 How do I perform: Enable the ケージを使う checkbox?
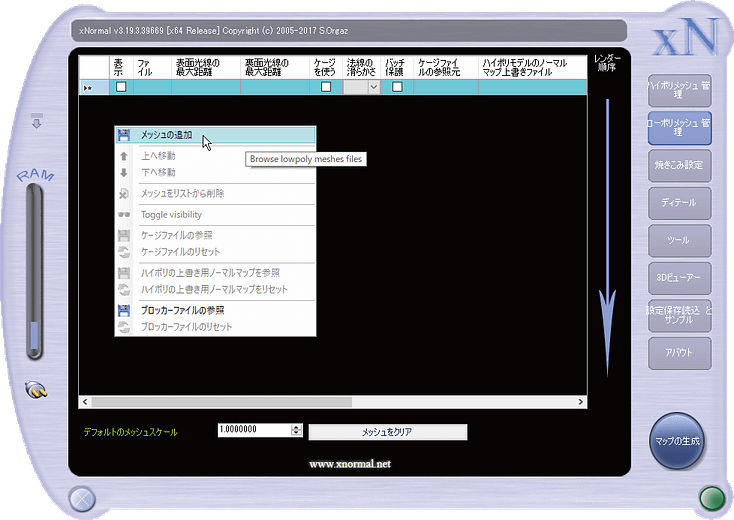point(326,87)
